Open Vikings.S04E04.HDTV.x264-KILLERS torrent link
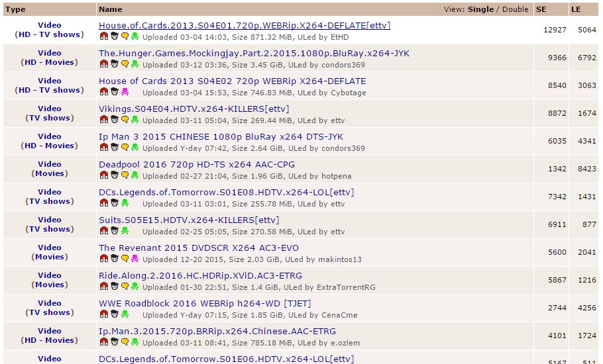The image size is (603, 364). click(193, 109)
